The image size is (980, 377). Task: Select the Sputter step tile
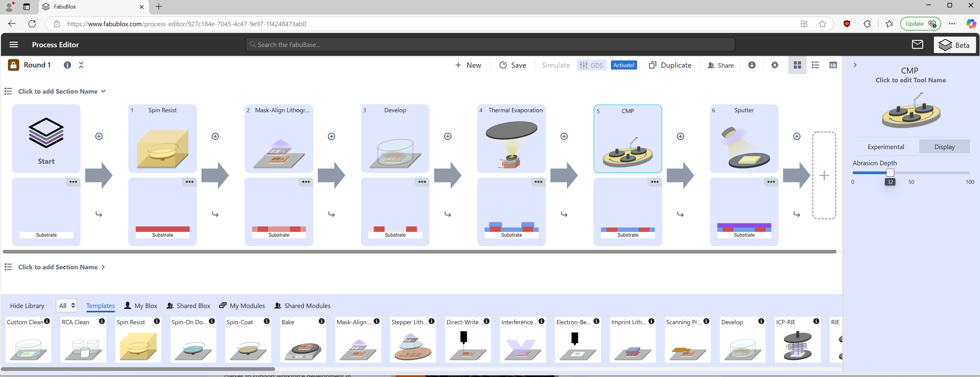(x=744, y=139)
